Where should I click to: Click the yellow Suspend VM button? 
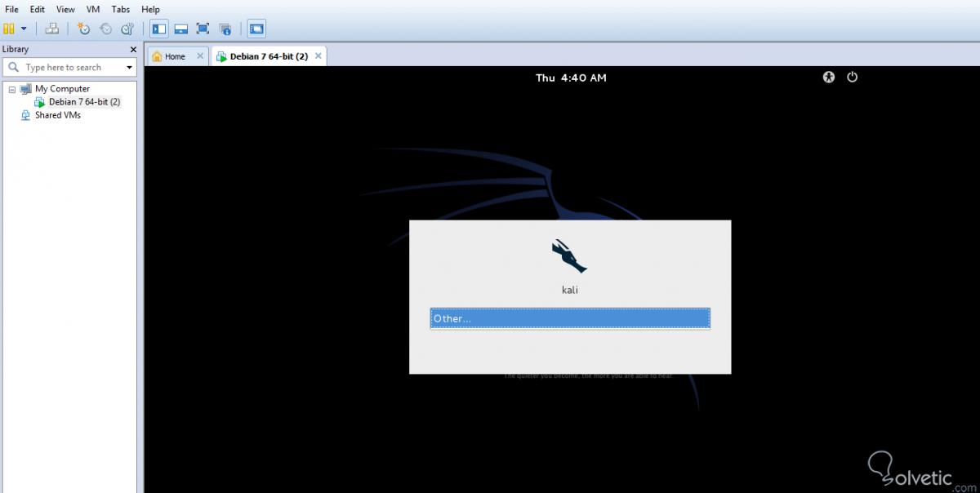pyautogui.click(x=9, y=29)
